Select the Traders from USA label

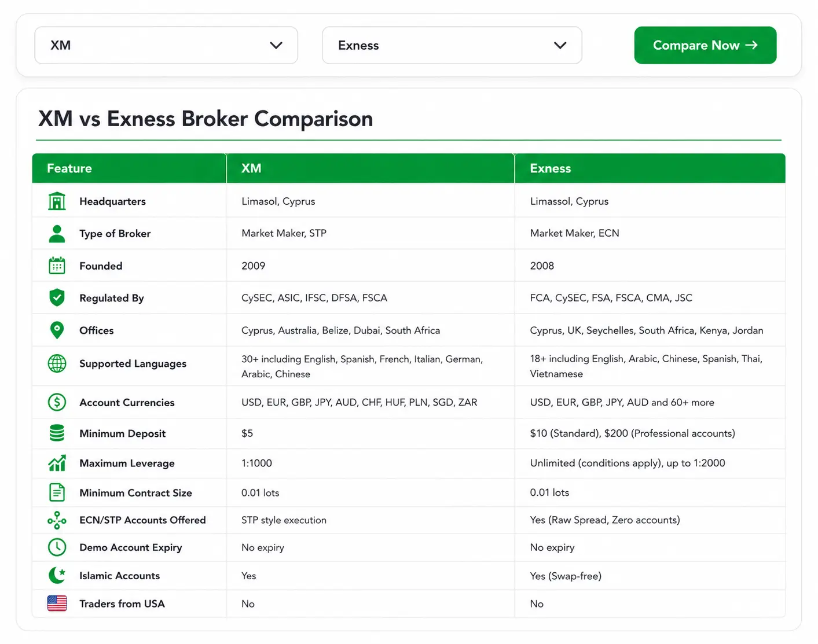tap(122, 603)
